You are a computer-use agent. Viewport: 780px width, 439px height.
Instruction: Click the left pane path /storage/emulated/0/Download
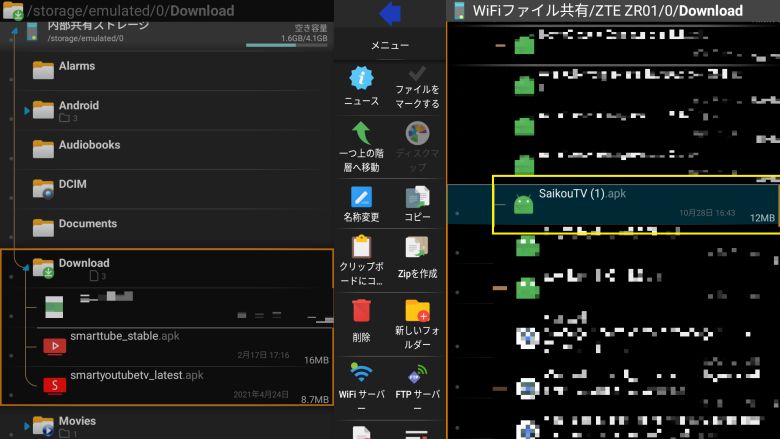[x=131, y=10]
